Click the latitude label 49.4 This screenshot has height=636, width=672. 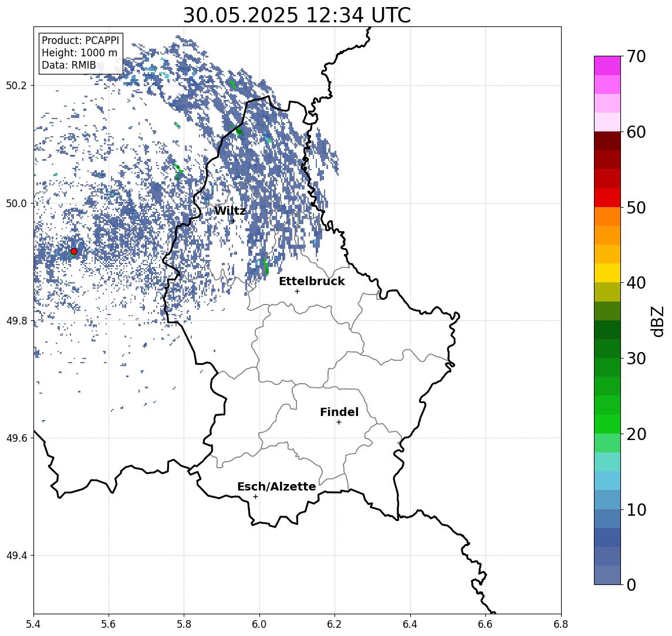pyautogui.click(x=16, y=556)
